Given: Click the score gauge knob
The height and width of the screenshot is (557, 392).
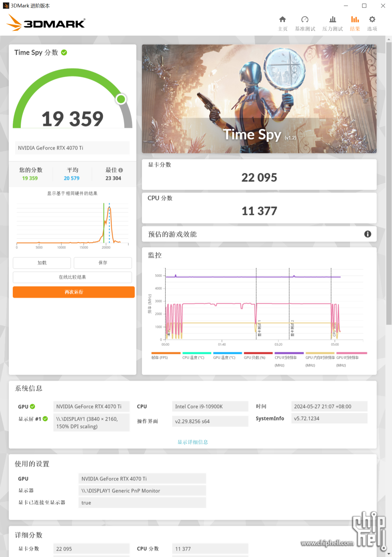Looking at the screenshot, I should [121, 99].
